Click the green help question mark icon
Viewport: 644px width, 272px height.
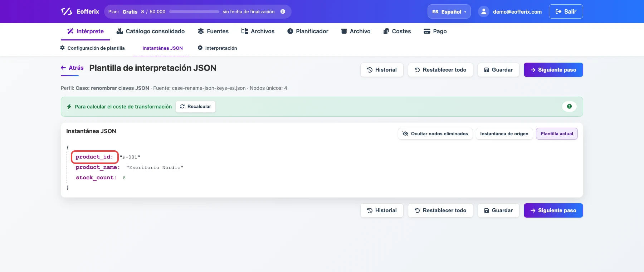tap(569, 106)
